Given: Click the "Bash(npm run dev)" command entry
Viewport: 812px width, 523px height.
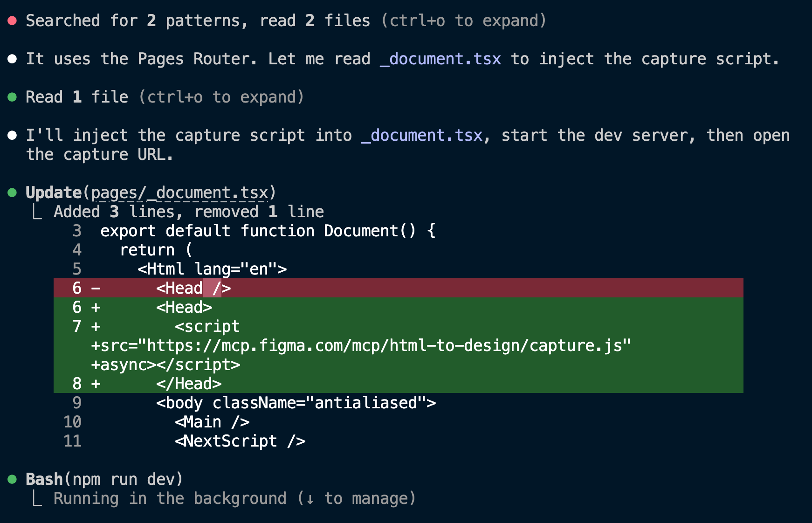Looking at the screenshot, I should pos(104,479).
